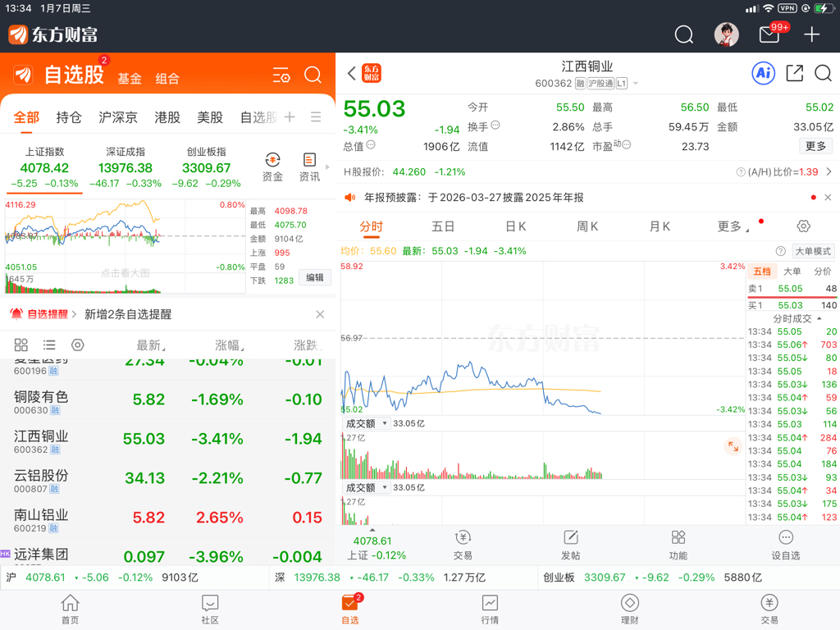The image size is (840, 630).
Task: Go back from 江西铜业 detail page
Action: click(x=351, y=73)
